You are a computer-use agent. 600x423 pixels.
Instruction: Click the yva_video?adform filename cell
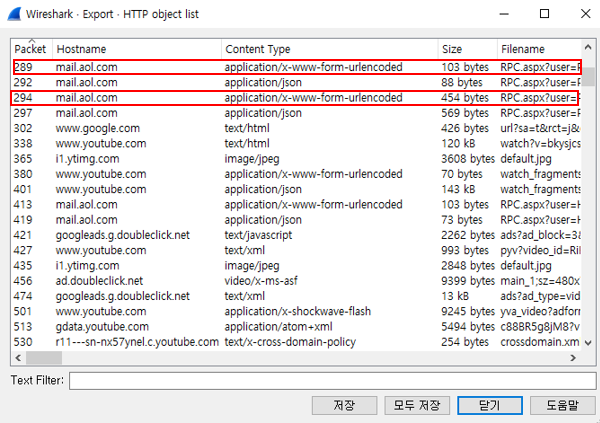(x=540, y=312)
